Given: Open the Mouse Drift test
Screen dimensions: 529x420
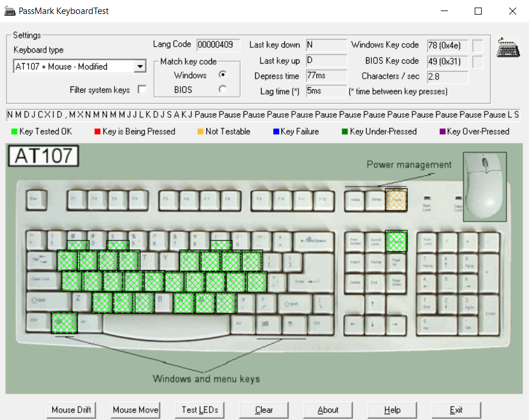Looking at the screenshot, I should click(x=71, y=410).
